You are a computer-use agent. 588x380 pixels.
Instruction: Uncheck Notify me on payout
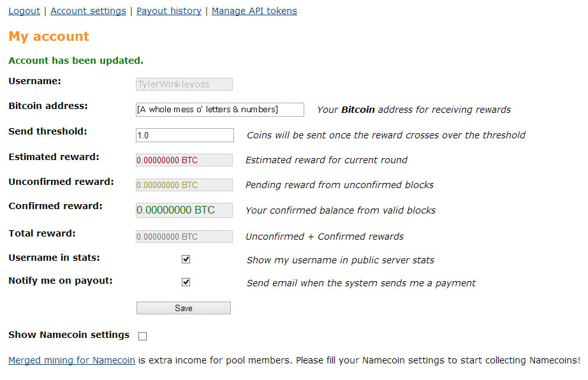click(x=186, y=282)
